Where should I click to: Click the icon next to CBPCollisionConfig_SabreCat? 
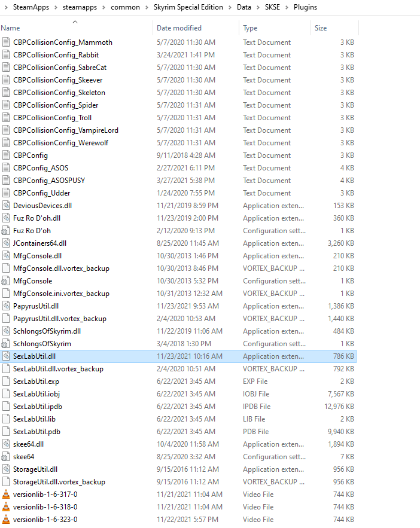coord(6,68)
